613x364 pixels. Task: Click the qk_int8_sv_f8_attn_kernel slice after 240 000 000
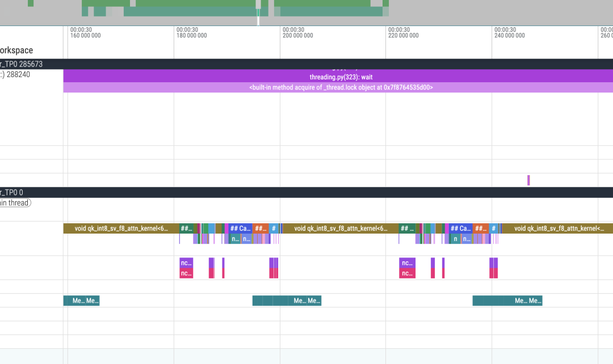[556, 228]
